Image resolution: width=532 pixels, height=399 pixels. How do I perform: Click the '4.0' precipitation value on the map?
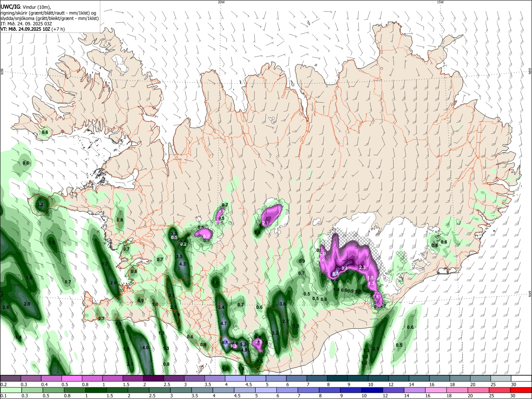[145, 347]
